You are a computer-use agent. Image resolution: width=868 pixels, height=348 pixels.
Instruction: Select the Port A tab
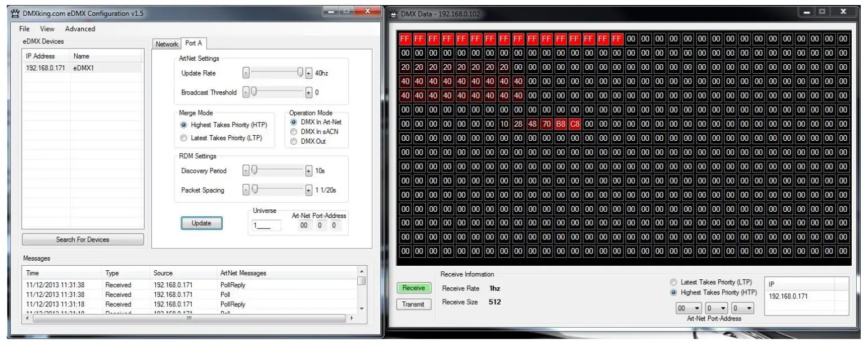(194, 43)
